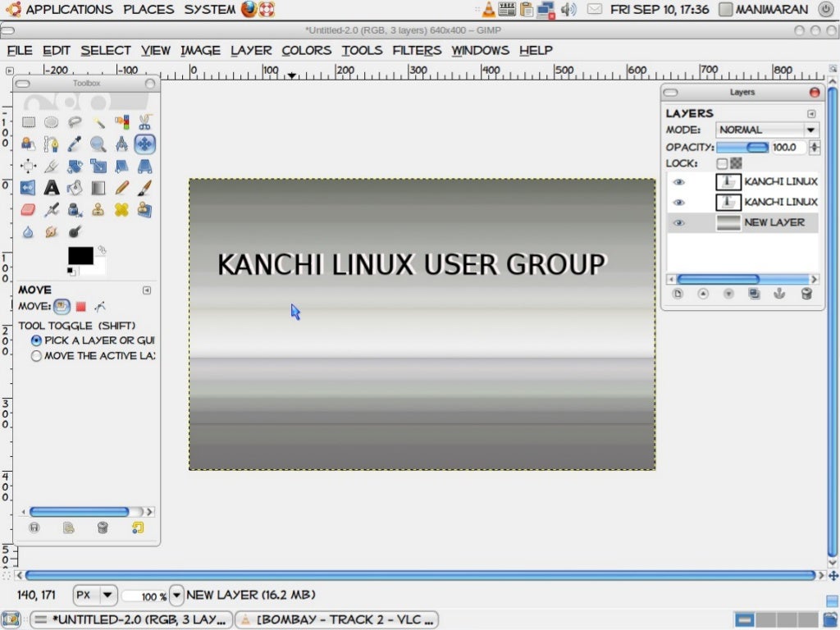
Task: Select the Blur/Sharpen droplet tool
Action: 29,231
